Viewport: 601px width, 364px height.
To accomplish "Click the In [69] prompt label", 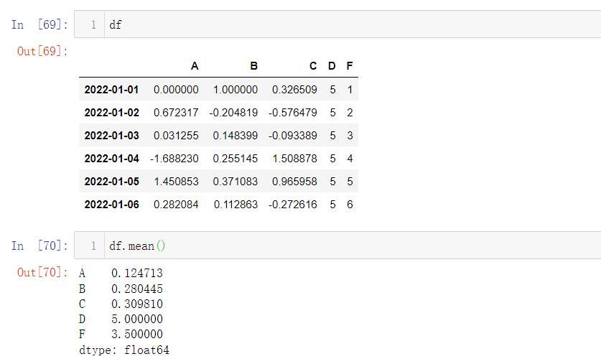I will coord(39,24).
